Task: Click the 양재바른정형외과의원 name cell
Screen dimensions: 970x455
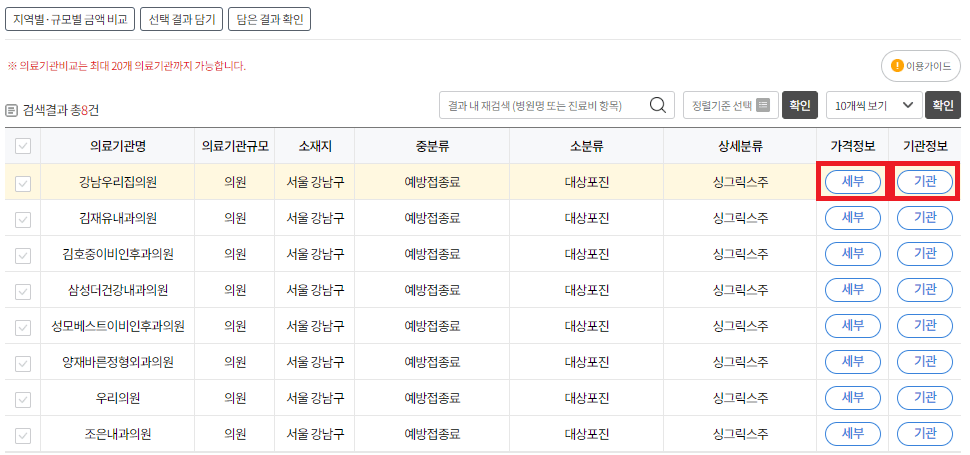Action: [x=118, y=363]
